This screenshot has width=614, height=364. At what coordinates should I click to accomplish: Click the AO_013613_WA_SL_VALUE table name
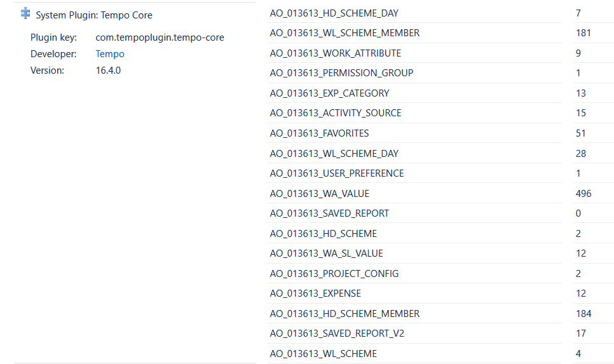pos(326,253)
